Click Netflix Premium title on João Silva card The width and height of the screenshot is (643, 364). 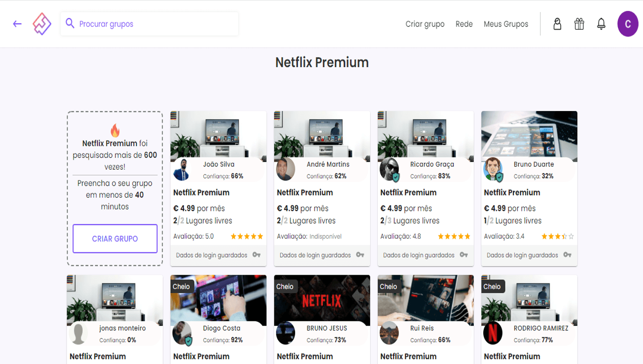click(201, 192)
